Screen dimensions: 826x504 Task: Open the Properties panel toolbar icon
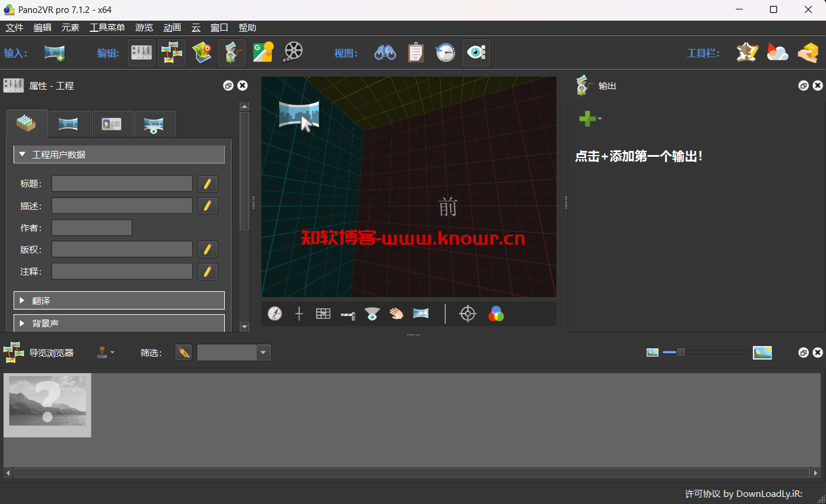142,52
